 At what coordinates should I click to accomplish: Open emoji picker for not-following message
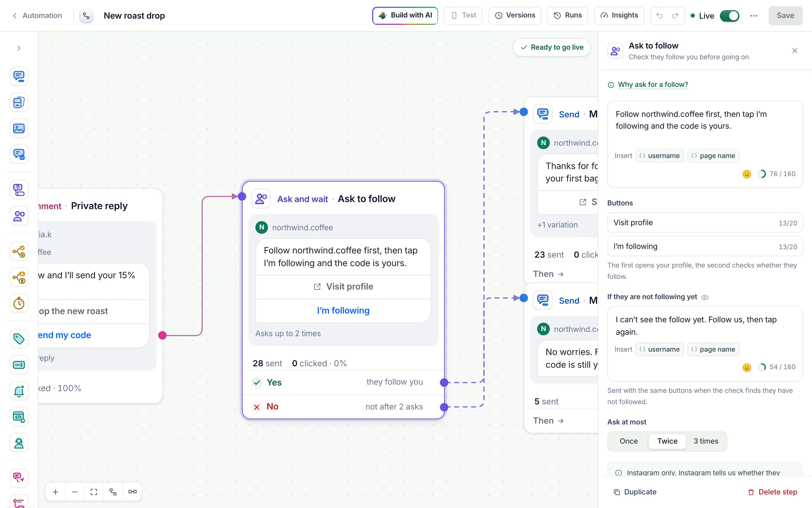click(x=747, y=367)
